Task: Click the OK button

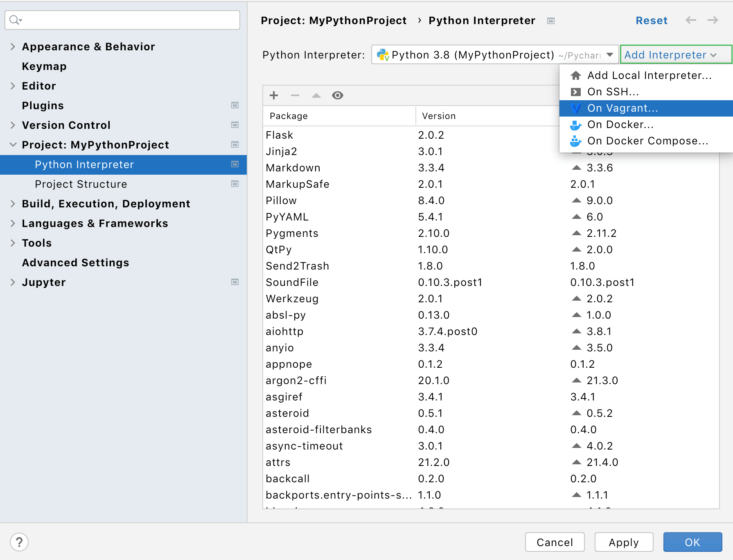Action: 692,542
